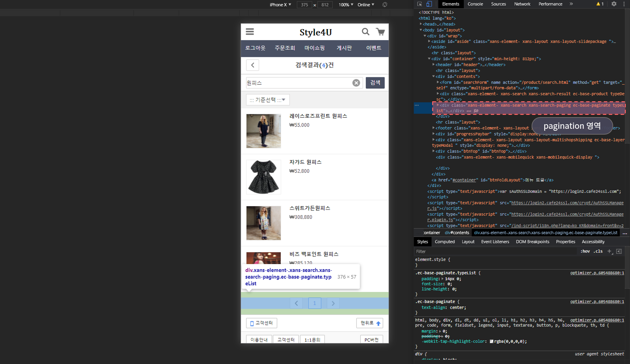Open the Computed styles tab
The image size is (630, 364).
click(x=444, y=242)
